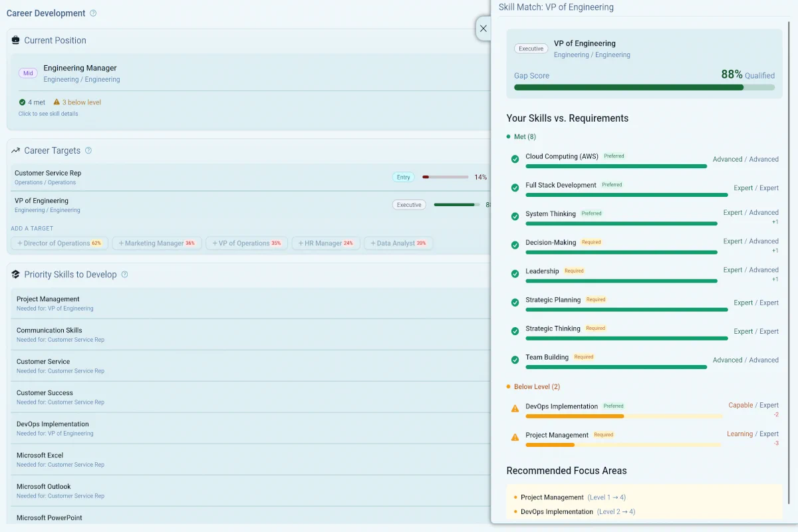Click 'Capable / Expert' level for DevOps Implementation
Viewport: 798px width, 532px height.
coord(753,405)
